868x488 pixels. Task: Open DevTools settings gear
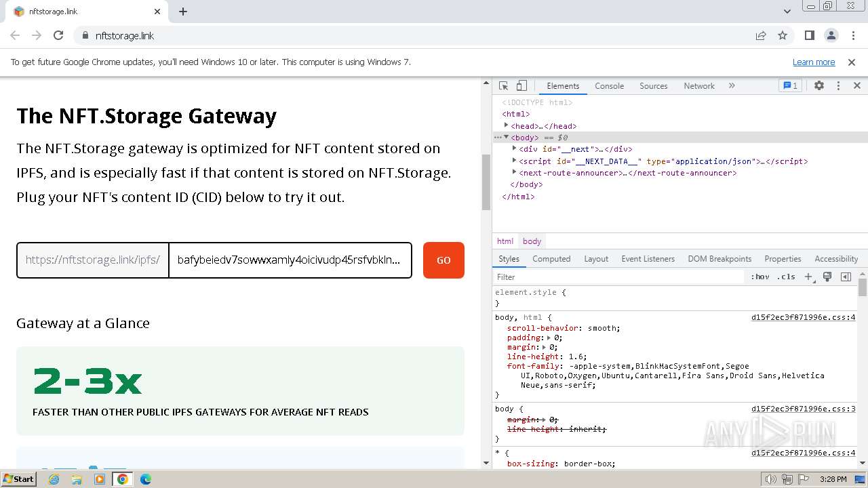(819, 86)
